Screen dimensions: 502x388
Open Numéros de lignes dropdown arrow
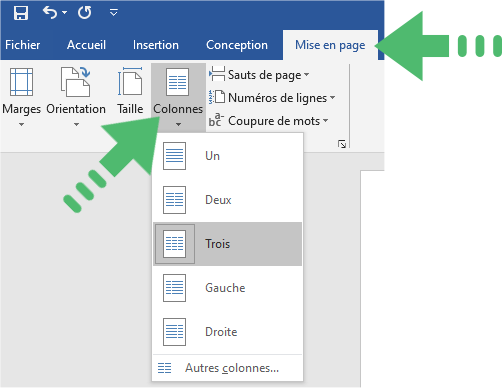[332, 98]
